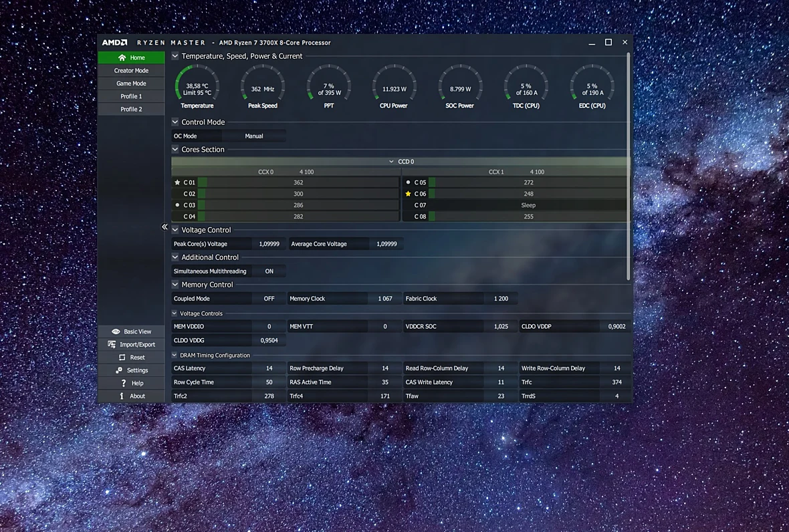
Task: Collapse DRAM Timing Configuration section
Action: [175, 355]
